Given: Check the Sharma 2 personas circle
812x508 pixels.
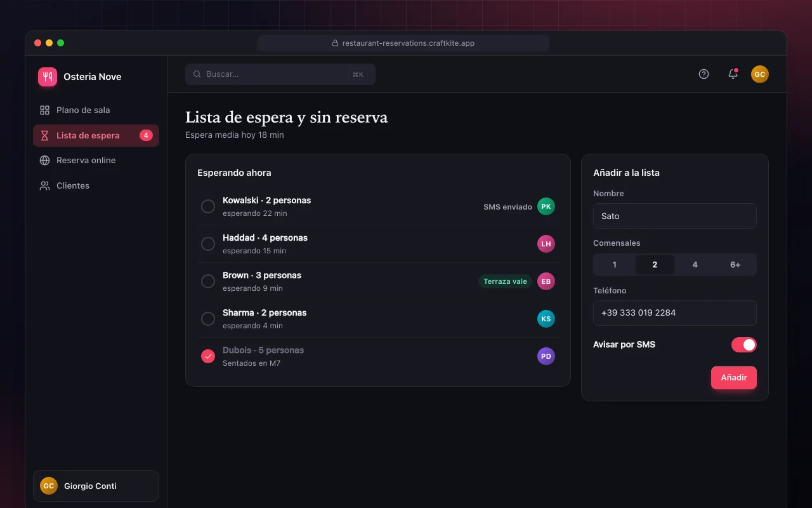Looking at the screenshot, I should point(208,319).
